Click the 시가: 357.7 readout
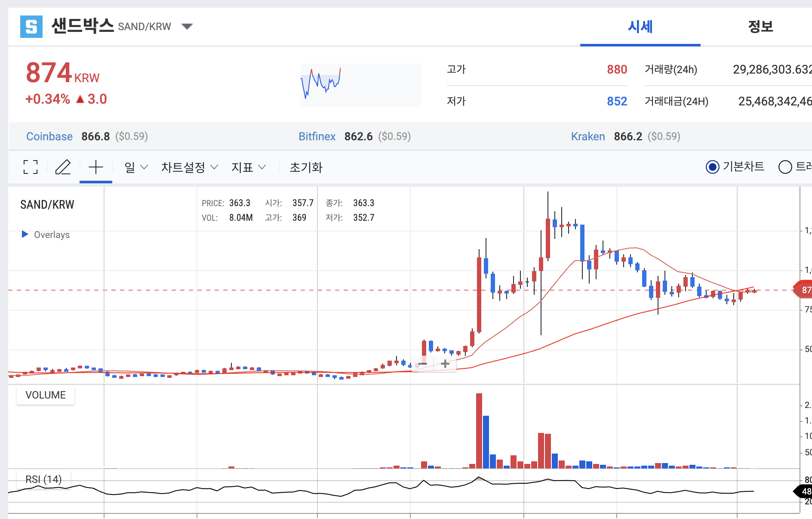Image resolution: width=812 pixels, height=519 pixels. [x=289, y=203]
